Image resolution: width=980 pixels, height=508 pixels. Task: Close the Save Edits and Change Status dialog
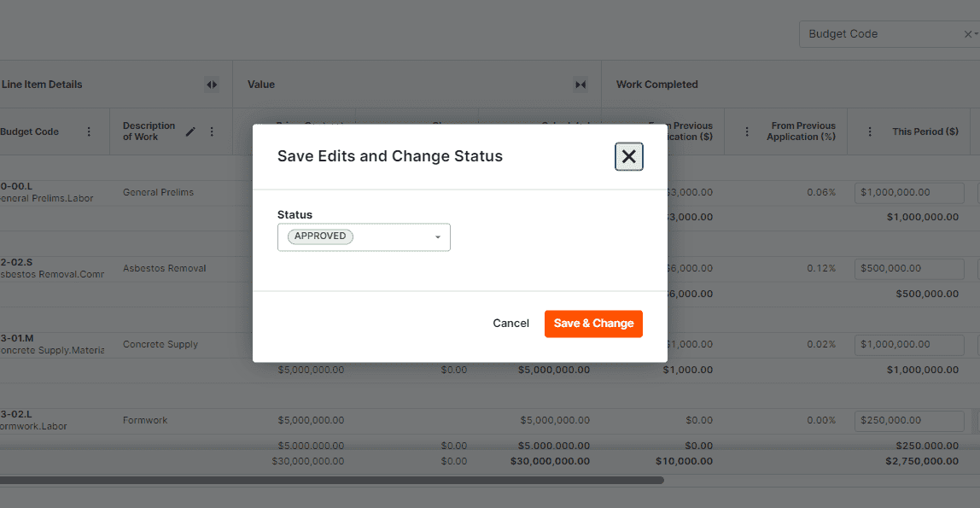[x=628, y=156]
